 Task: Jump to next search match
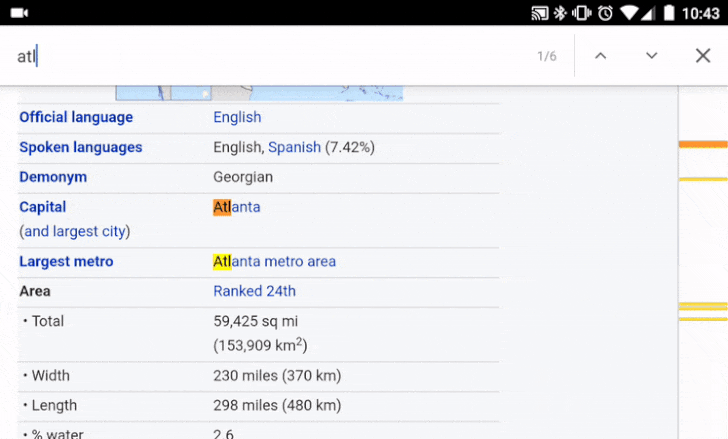pos(652,56)
